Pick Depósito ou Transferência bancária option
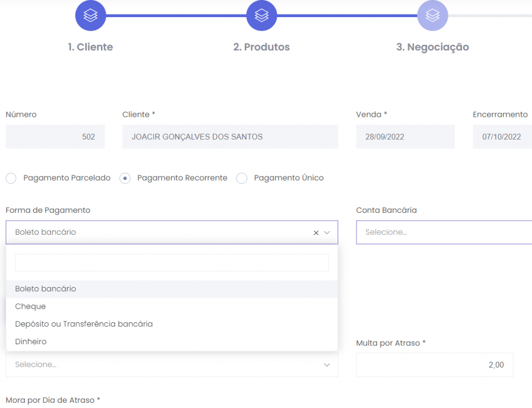Image resolution: width=532 pixels, height=408 pixels. point(84,324)
